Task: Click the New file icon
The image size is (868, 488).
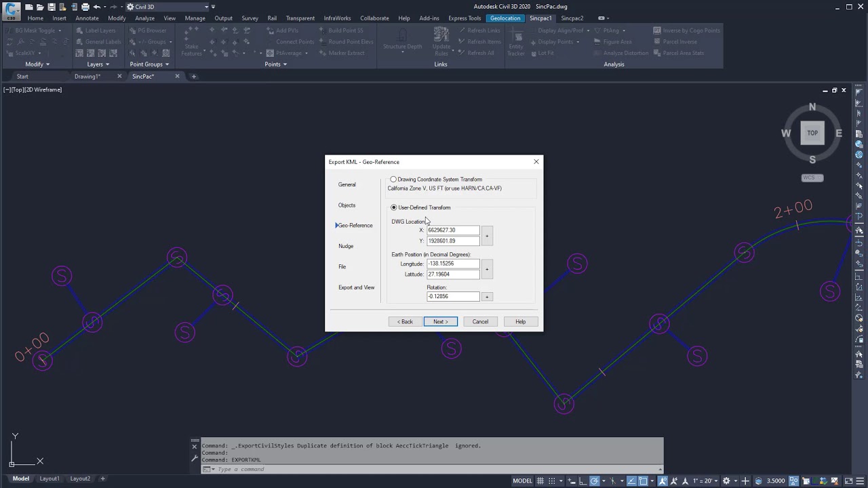Action: [29, 7]
